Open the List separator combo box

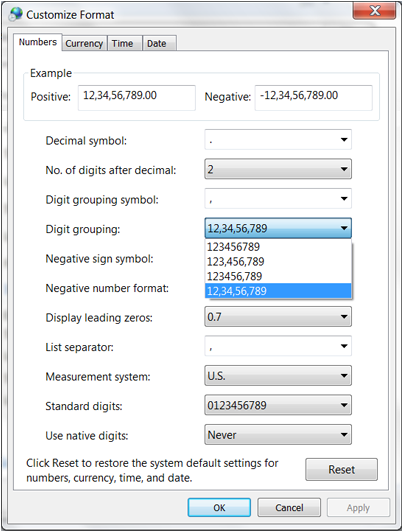point(278,346)
